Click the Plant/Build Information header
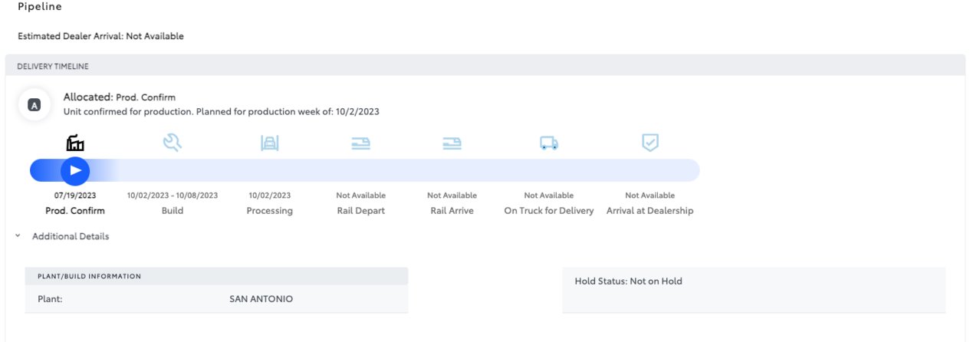 tap(89, 276)
